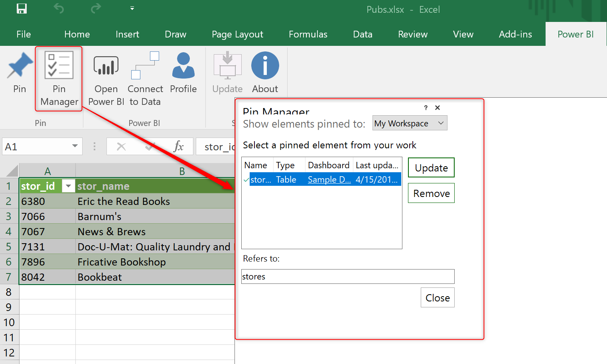Switch to the Draw tab

(175, 34)
